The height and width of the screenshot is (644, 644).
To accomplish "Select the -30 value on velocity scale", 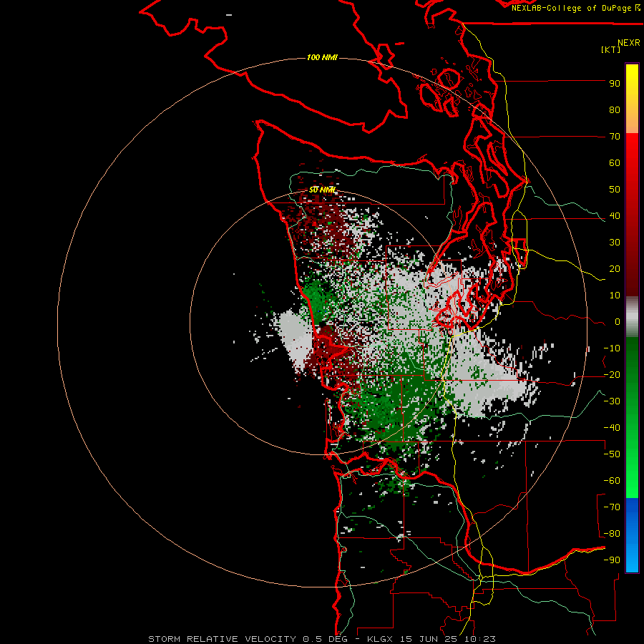I will pos(612,401).
